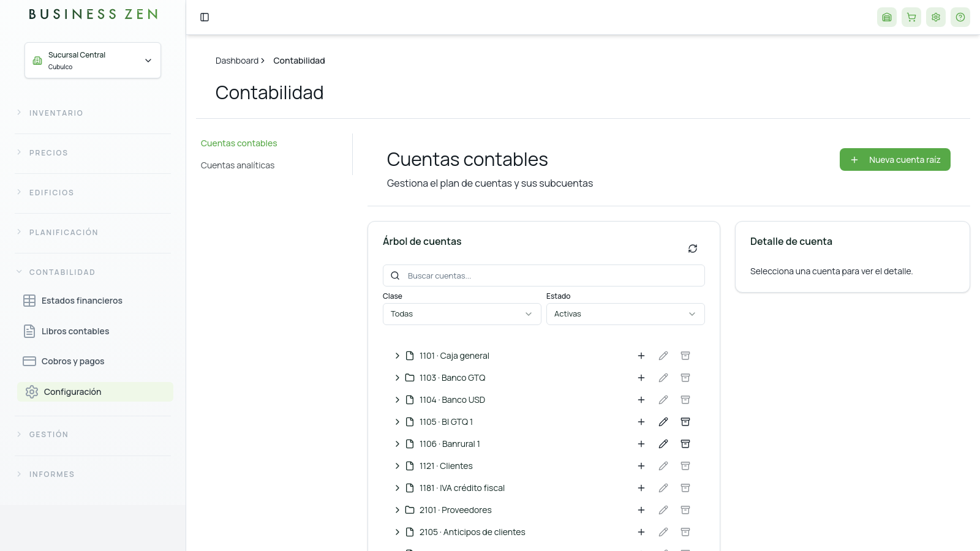Open the help question mark icon
This screenshot has width=980, height=551.
point(960,17)
